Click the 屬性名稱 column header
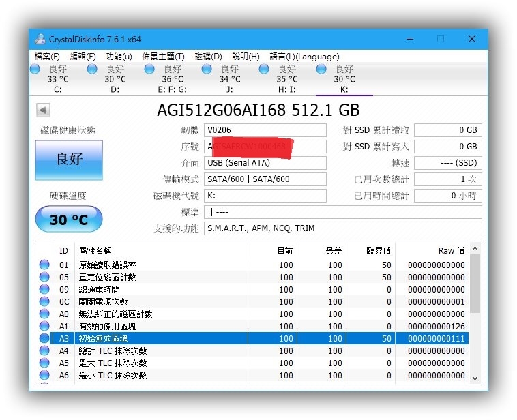Image resolution: width=517 pixels, height=420 pixels. pos(161,250)
